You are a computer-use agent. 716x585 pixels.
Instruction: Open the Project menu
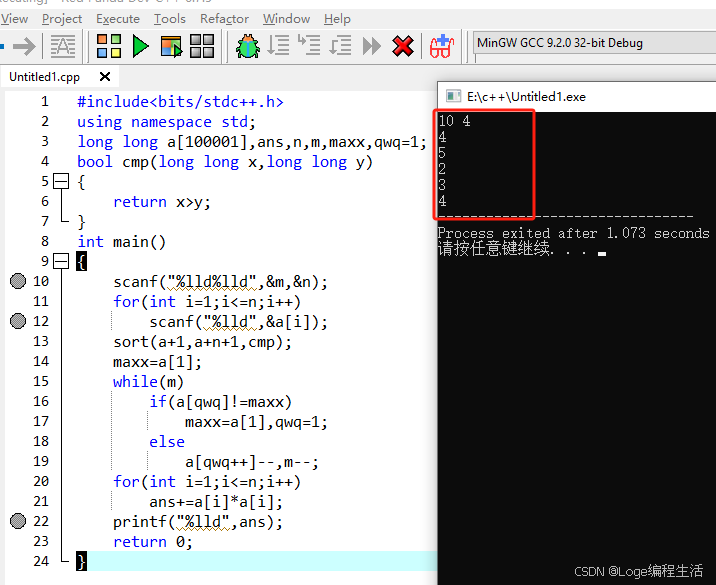pos(62,19)
